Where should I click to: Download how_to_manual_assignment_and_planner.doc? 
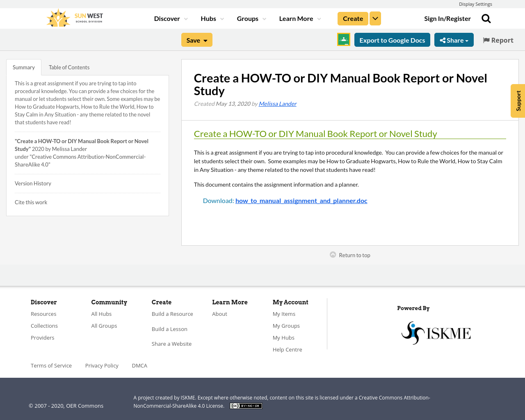(x=301, y=200)
